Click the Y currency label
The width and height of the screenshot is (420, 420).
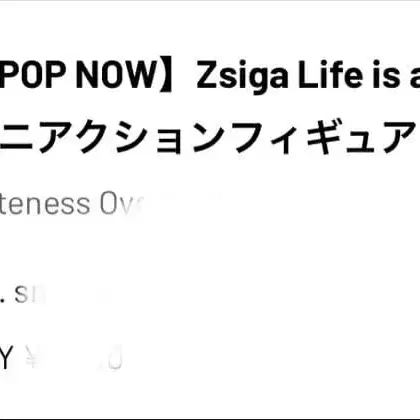6,357
